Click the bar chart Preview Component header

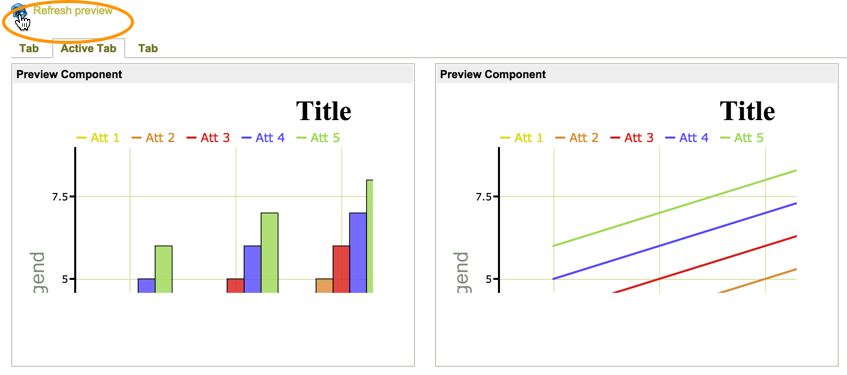click(x=213, y=74)
